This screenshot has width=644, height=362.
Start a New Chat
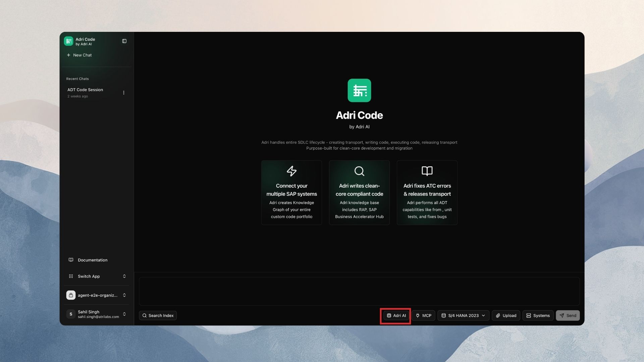tap(79, 55)
